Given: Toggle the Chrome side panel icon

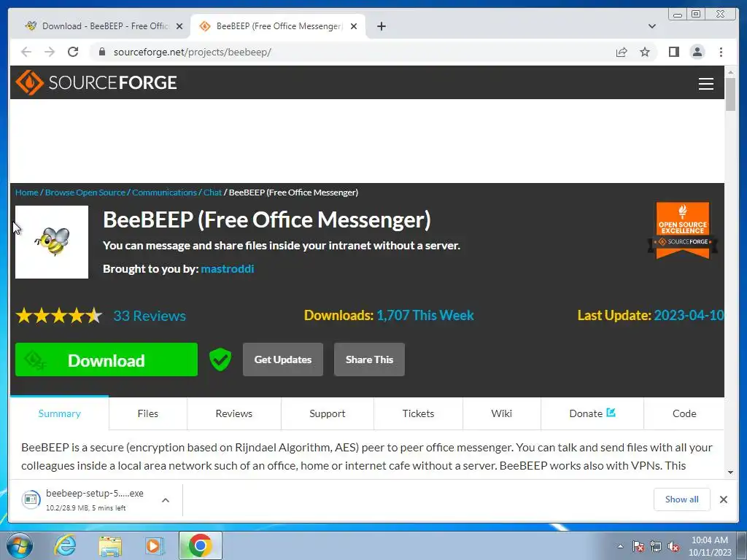Looking at the screenshot, I should 673,52.
